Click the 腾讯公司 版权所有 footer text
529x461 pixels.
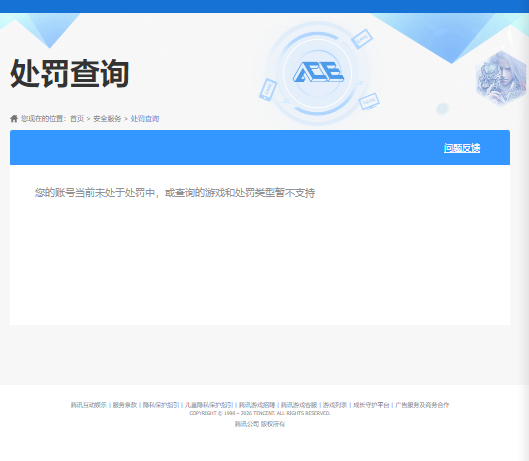(x=260, y=424)
